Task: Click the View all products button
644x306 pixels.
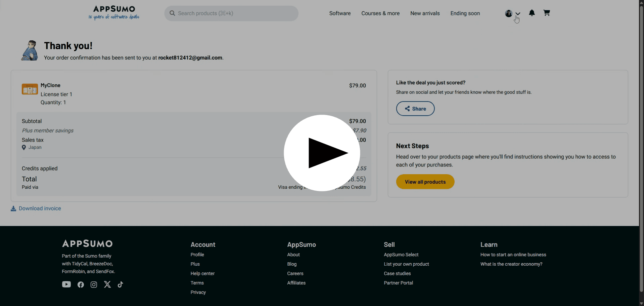Action: pyautogui.click(x=425, y=182)
